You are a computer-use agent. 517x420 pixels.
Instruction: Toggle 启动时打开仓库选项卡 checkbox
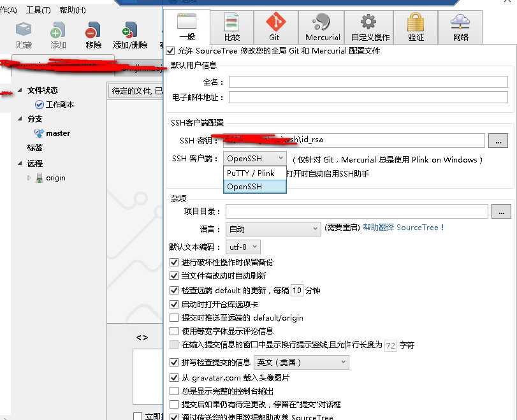click(174, 304)
